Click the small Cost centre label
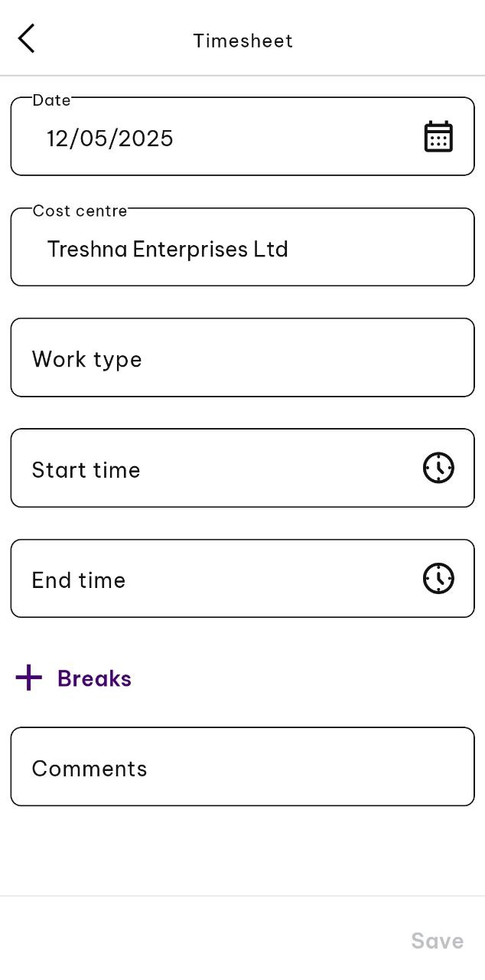 [80, 211]
